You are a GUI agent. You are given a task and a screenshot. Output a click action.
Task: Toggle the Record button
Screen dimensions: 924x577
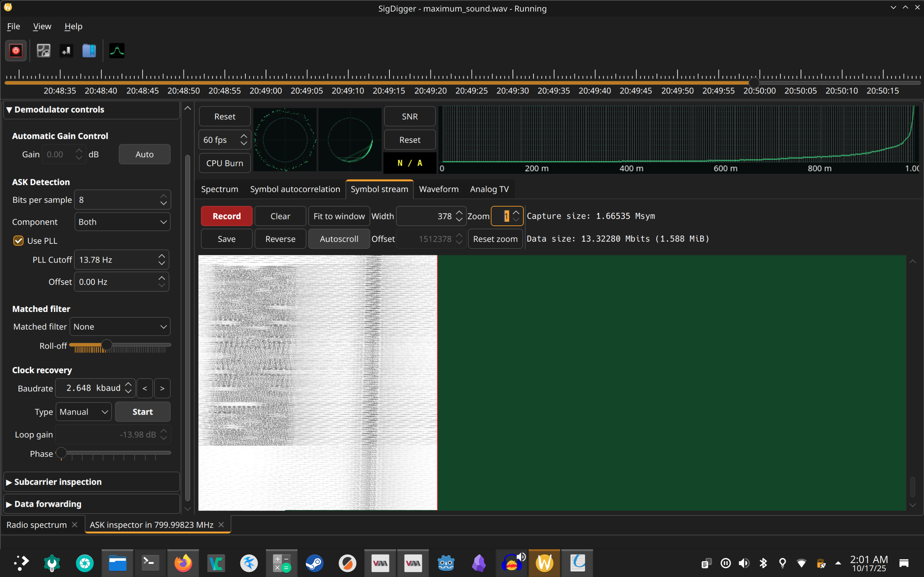click(x=226, y=216)
